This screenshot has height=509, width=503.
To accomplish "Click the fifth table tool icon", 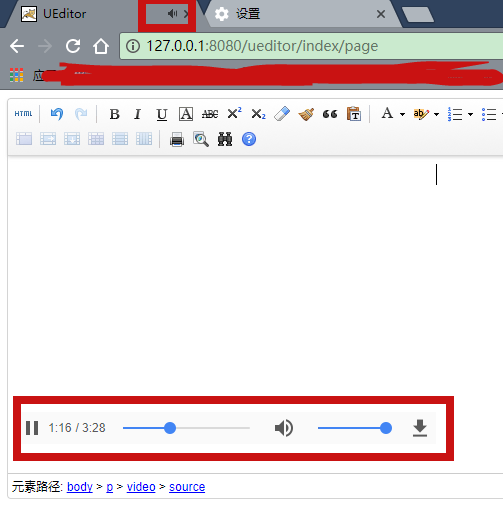I will (x=120, y=139).
